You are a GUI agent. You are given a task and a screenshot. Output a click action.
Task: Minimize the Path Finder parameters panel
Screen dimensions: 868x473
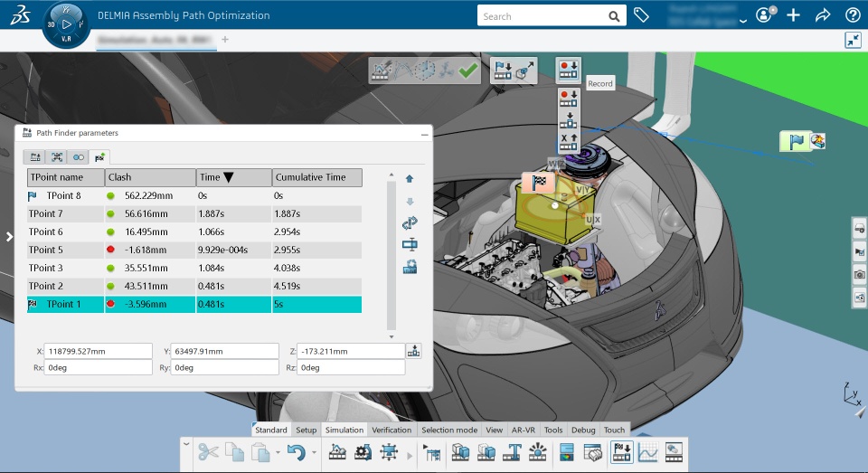425,134
